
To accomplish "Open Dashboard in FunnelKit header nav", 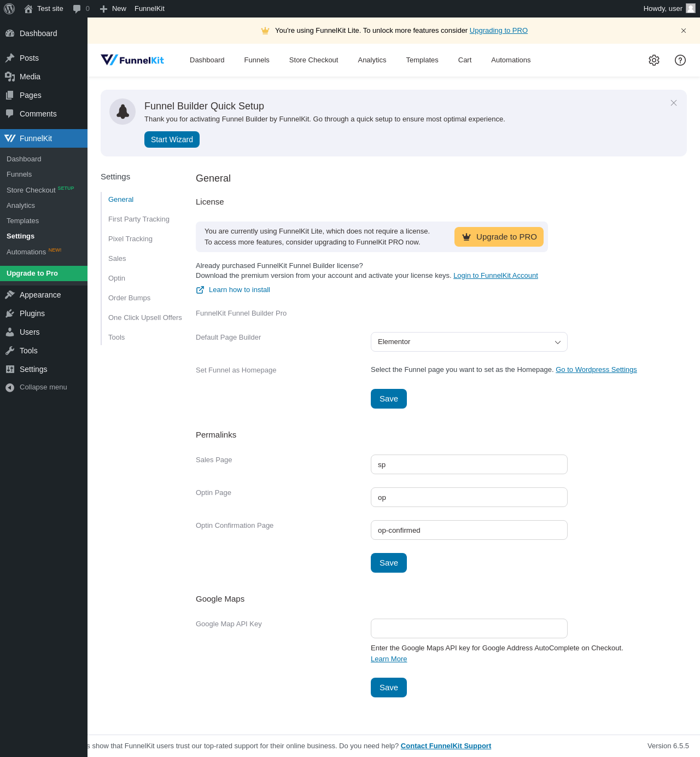I will [x=207, y=60].
